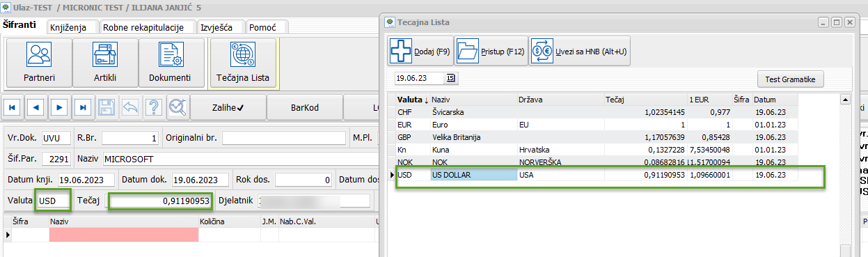
Task: Click the Količina column header
Action: 230,221
